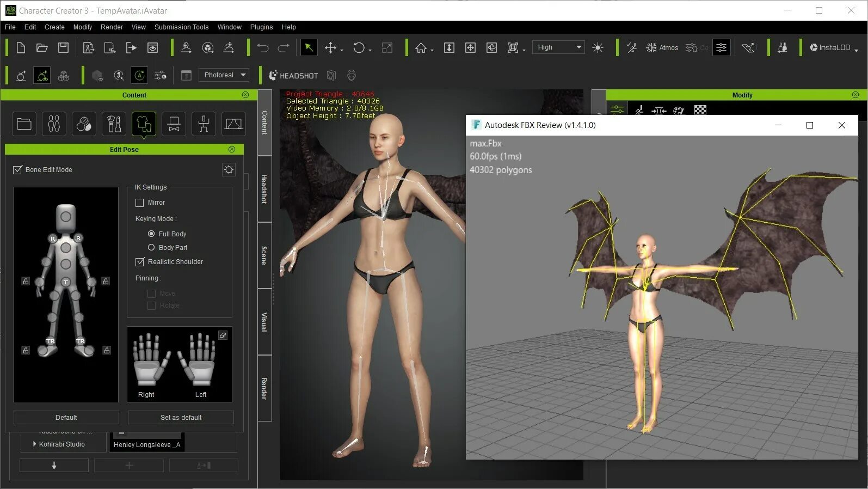Screen dimensions: 868x489
Task: Select the Project folder content icon
Action: [24, 124]
